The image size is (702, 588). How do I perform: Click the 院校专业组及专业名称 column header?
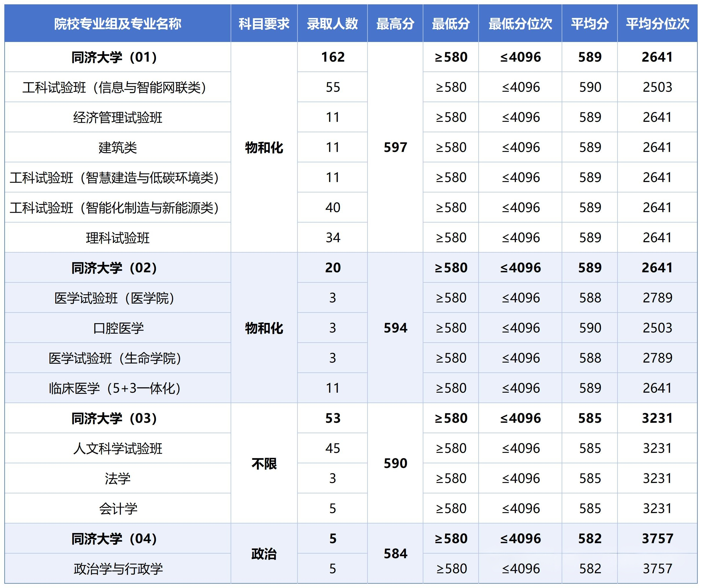click(117, 24)
